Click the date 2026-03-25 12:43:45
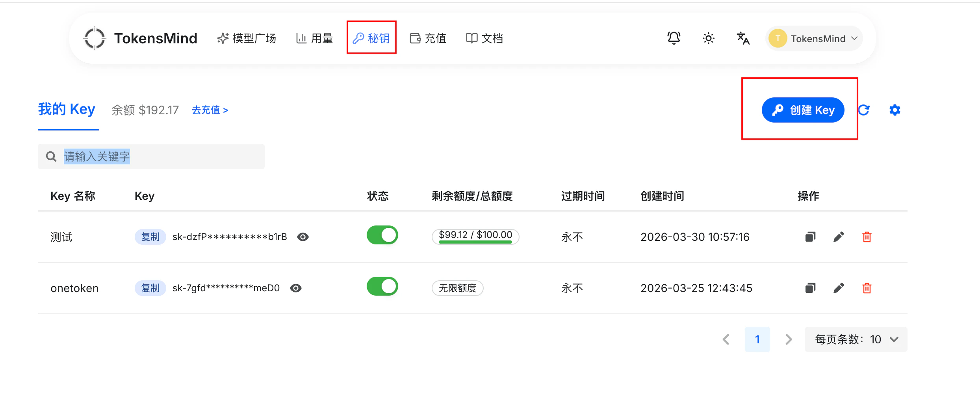This screenshot has width=980, height=406. tap(696, 288)
